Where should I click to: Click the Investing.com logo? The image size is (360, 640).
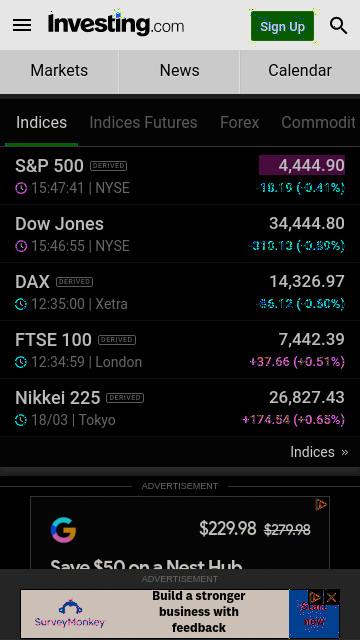click(116, 24)
